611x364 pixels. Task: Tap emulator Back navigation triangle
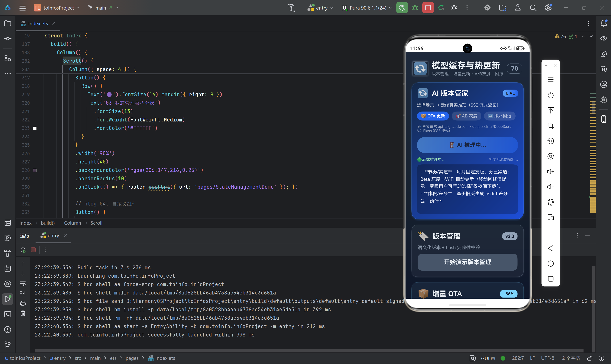point(551,248)
